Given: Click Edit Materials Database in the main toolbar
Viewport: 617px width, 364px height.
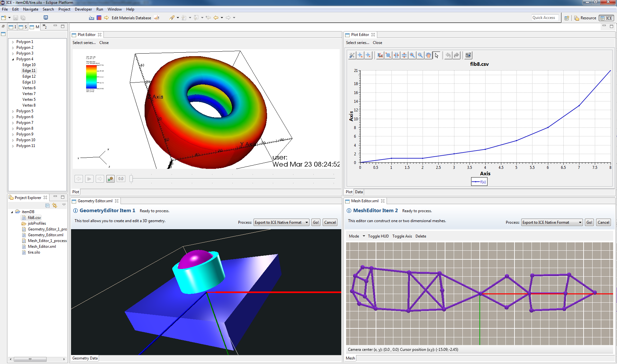Looking at the screenshot, I should pyautogui.click(x=131, y=18).
